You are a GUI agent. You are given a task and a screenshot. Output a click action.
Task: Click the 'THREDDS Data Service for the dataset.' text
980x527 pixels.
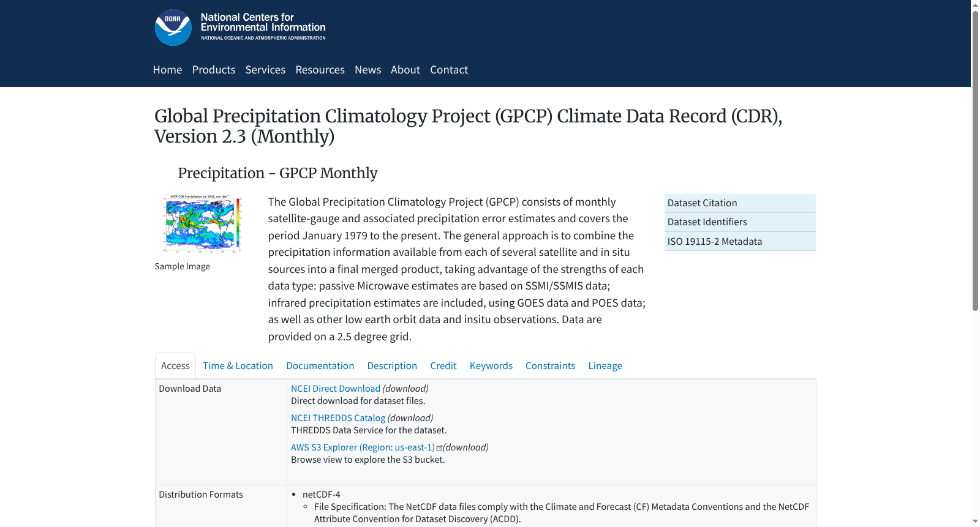pyautogui.click(x=369, y=430)
